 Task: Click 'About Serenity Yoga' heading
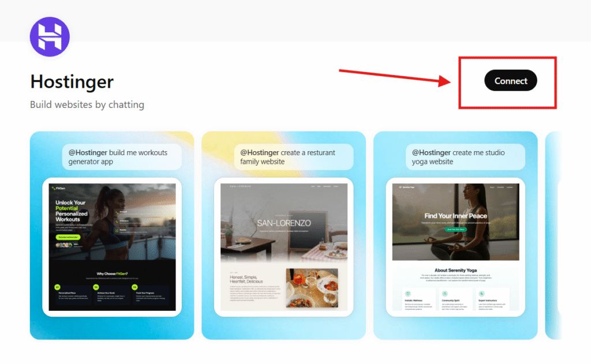tap(456, 270)
